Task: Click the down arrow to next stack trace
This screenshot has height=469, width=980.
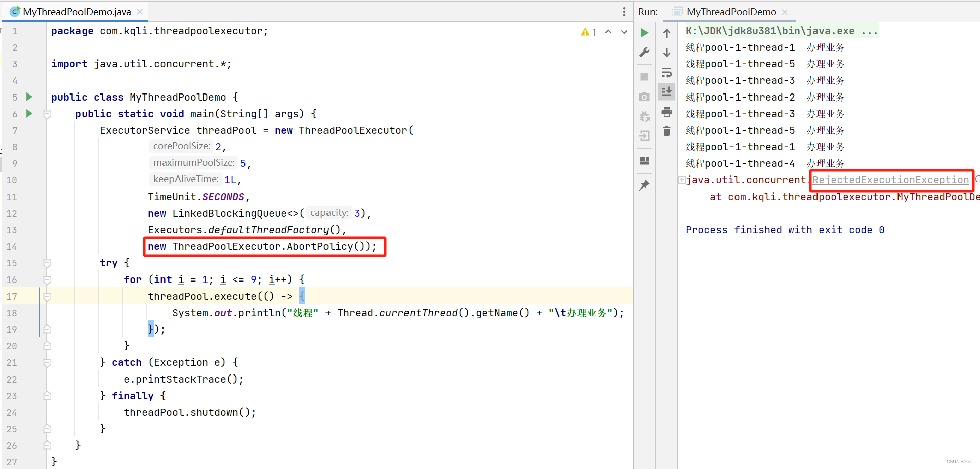Action: (667, 52)
